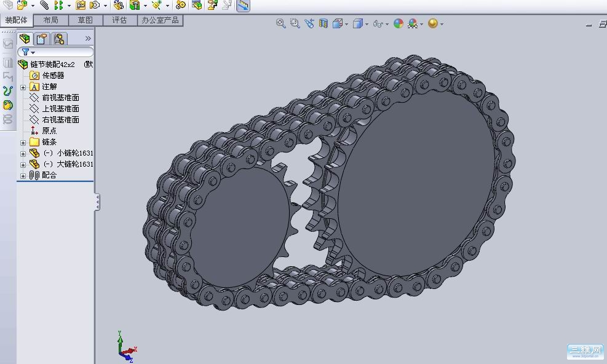Switch to the 装配体 tab
607x364 pixels.
pyautogui.click(x=16, y=20)
